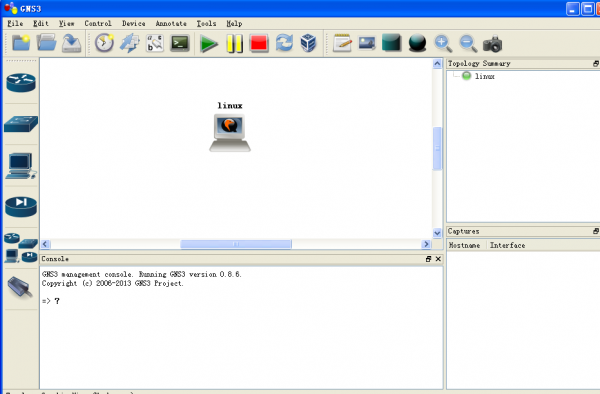Open the Snapshot clock icon

(x=104, y=43)
